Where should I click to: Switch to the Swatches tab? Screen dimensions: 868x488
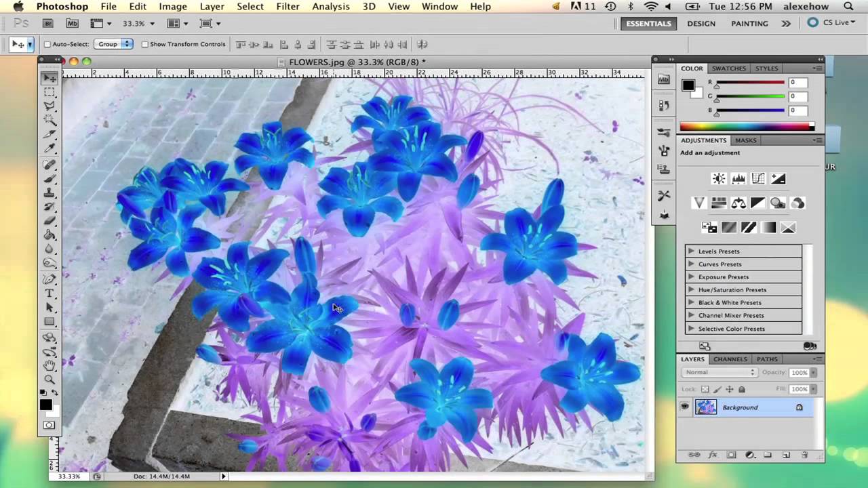tap(728, 68)
